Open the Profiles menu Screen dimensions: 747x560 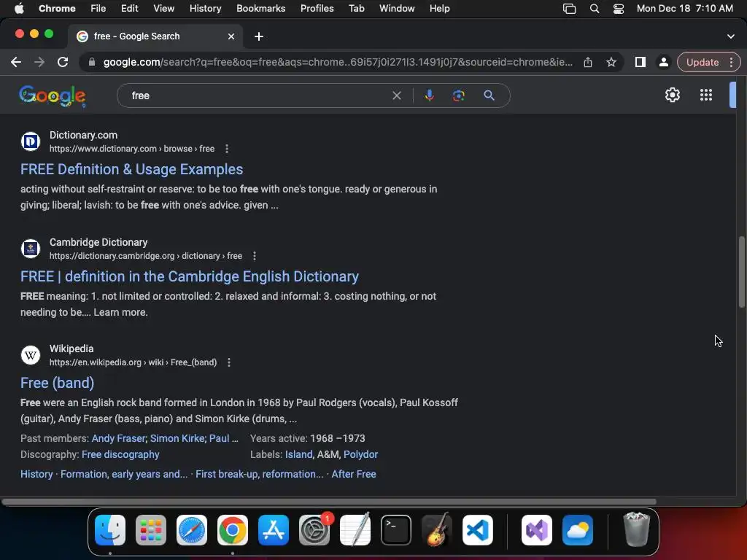[317, 8]
